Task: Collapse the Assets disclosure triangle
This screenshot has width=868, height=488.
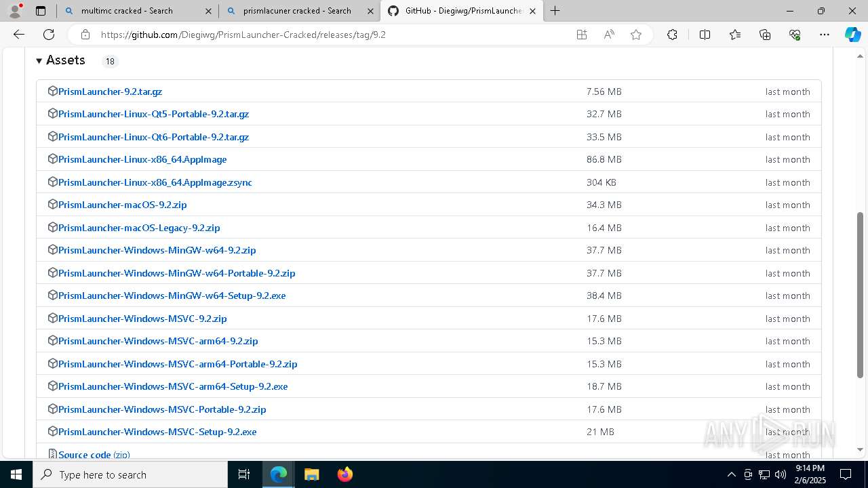Action: [x=39, y=61]
